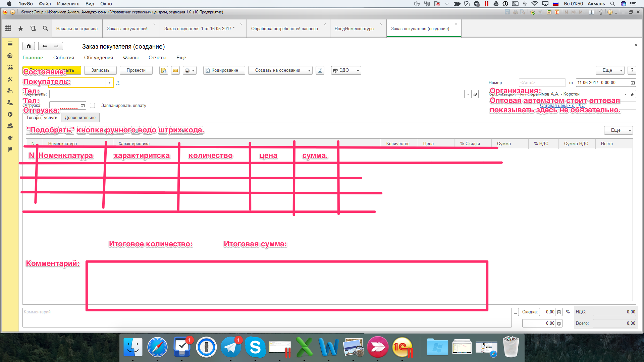Open the События section link
The image size is (644, 362).
tap(63, 58)
